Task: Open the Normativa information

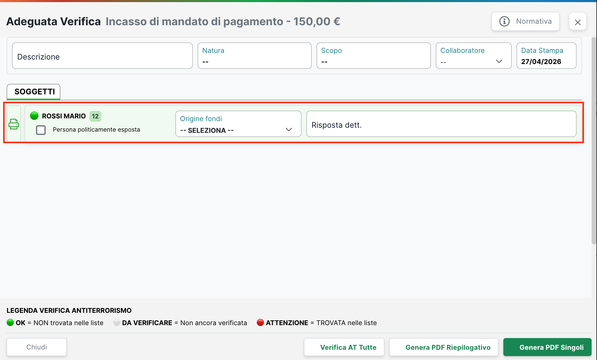Action: pos(525,21)
